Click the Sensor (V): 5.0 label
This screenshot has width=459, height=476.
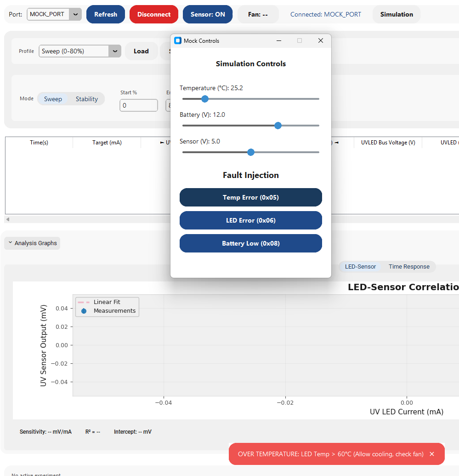pos(199,142)
